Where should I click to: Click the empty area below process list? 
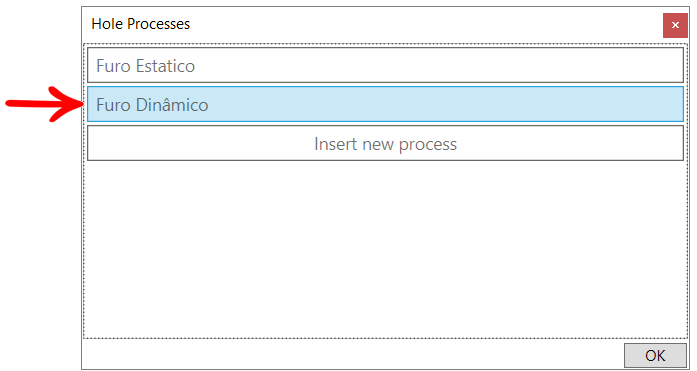[x=385, y=249]
